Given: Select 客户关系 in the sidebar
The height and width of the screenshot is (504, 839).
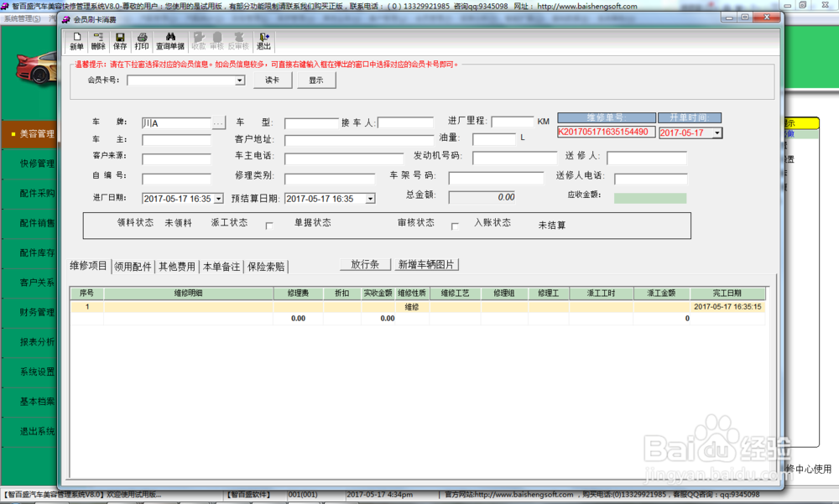Looking at the screenshot, I should pyautogui.click(x=31, y=283).
